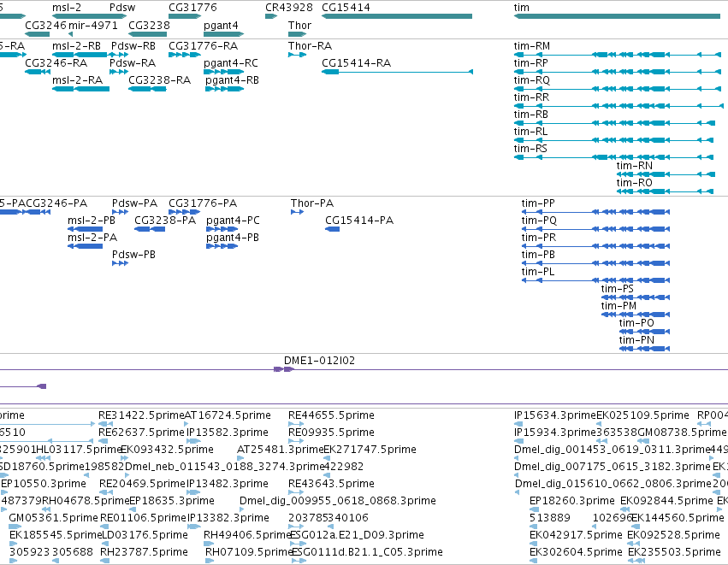
Task: Select the CR43928 gene feature
Action: point(271,16)
